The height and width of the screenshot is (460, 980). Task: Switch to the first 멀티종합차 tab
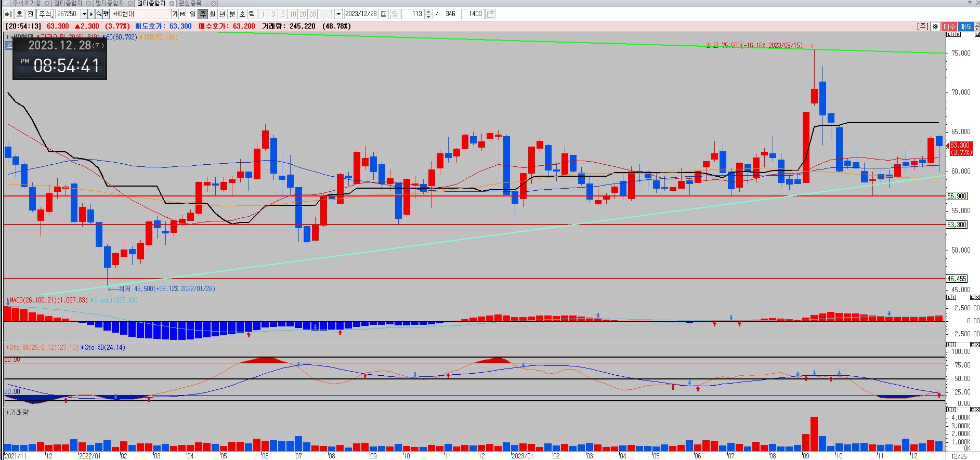(68, 3)
